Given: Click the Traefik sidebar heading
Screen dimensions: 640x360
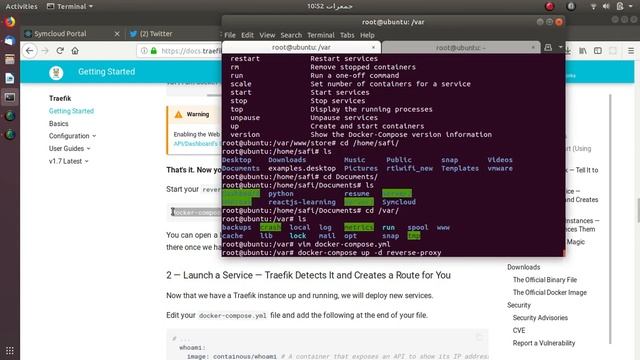Looking at the screenshot, I should pos(60,98).
